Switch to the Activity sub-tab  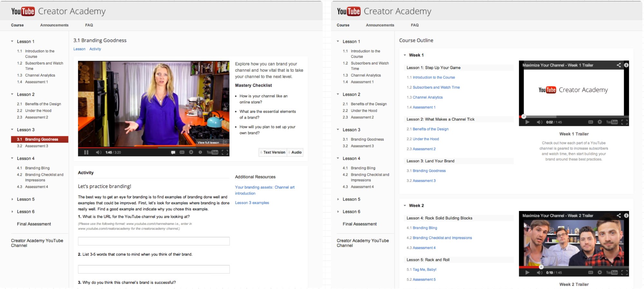(95, 49)
